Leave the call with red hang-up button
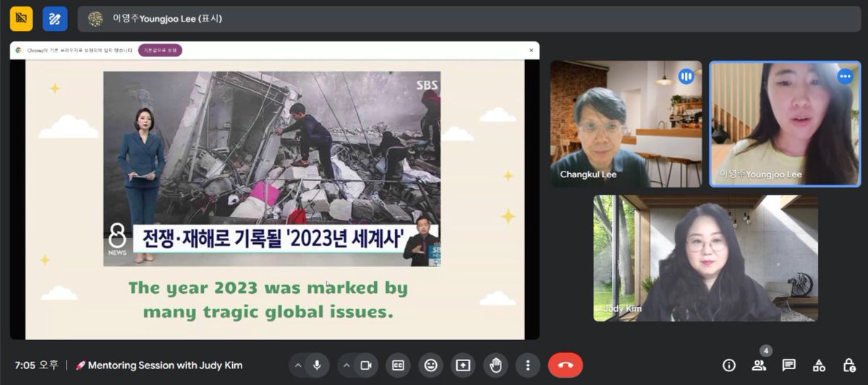The width and height of the screenshot is (868, 385). [566, 365]
